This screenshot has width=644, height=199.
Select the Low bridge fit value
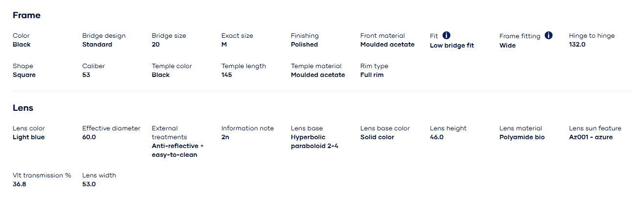click(452, 46)
